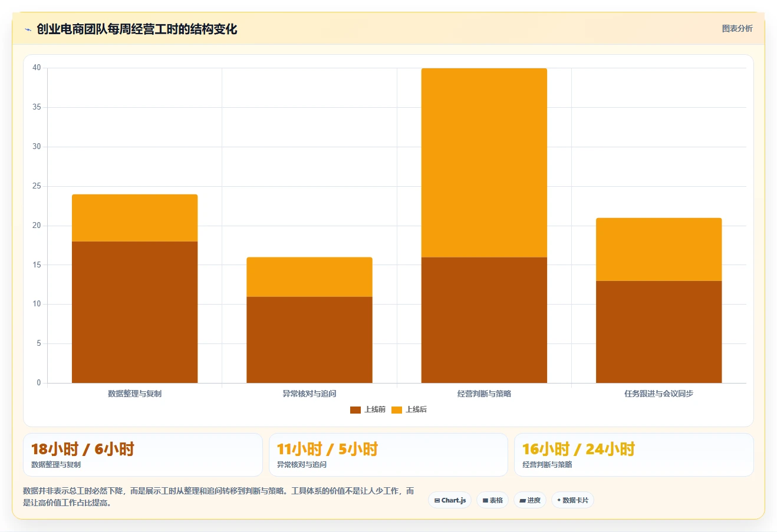Click the 上线前 bar segment for 经营判断与策略
The image size is (777, 532).
[x=484, y=320]
